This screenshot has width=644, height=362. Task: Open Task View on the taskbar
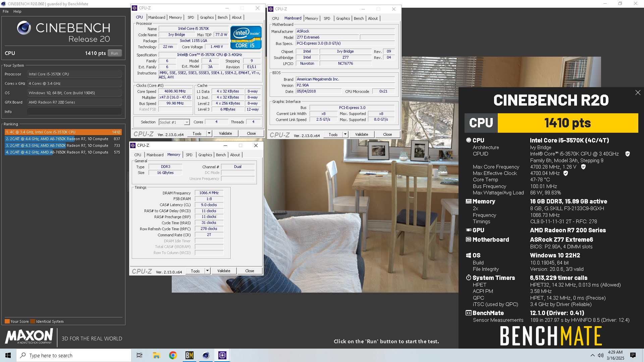click(x=140, y=355)
